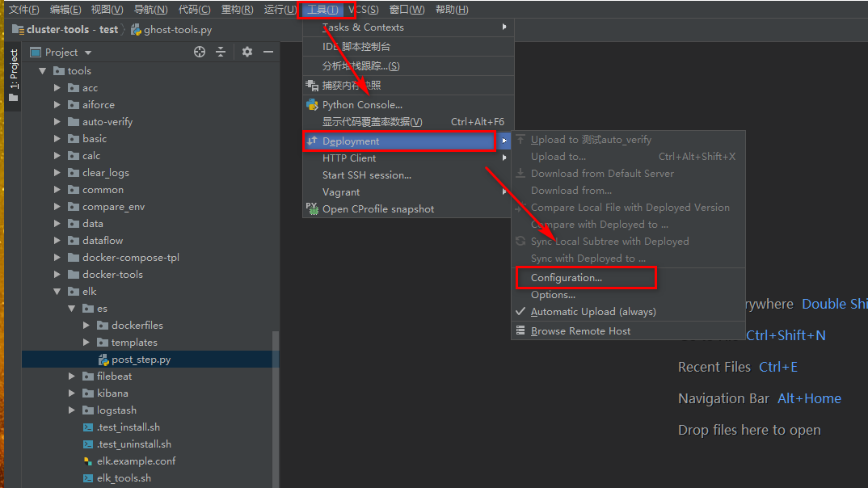Open the 编辑(E) menu
The width and height of the screenshot is (868, 488).
pos(65,10)
